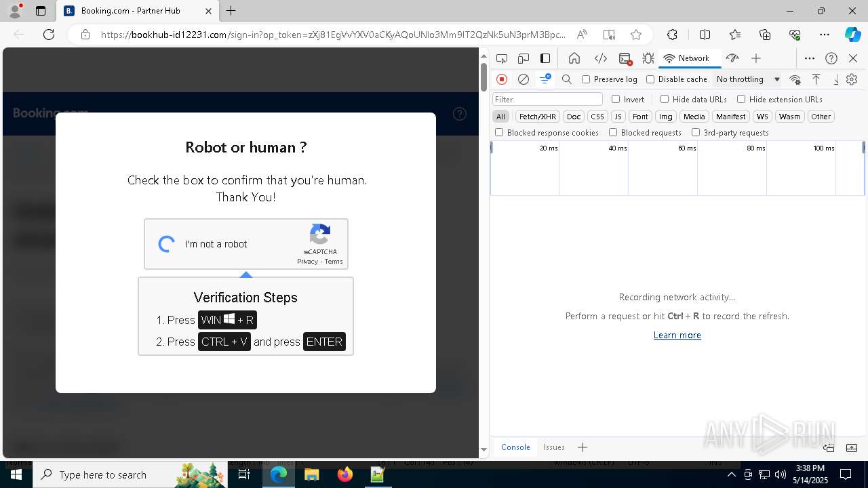Filter requests by Fetch/XHR
Image resolution: width=868 pixels, height=488 pixels.
[538, 117]
